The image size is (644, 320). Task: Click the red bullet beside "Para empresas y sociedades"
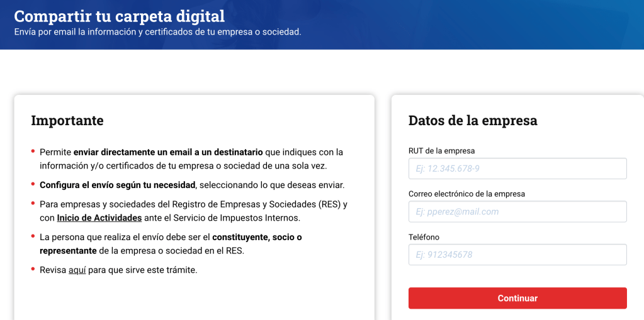pyautogui.click(x=33, y=204)
